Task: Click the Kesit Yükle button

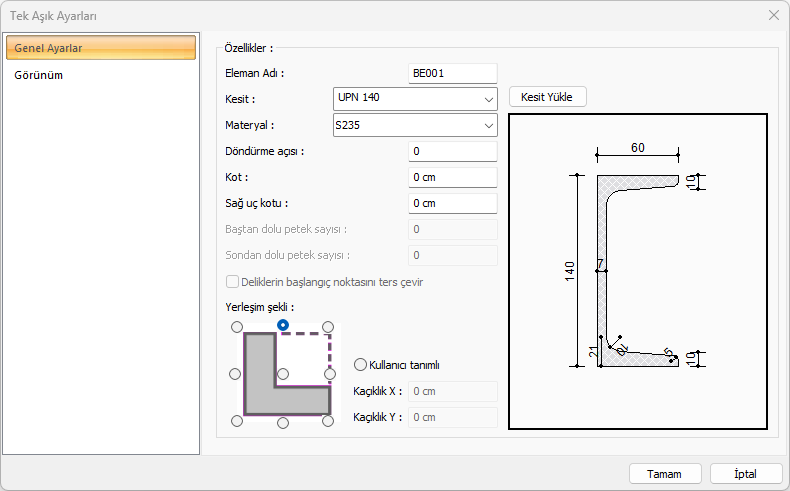Action: pos(547,97)
